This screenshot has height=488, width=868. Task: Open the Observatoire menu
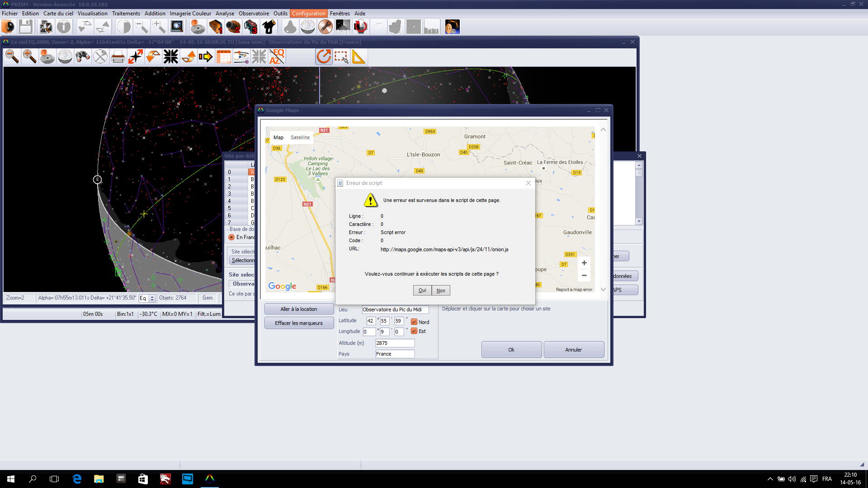click(x=254, y=14)
